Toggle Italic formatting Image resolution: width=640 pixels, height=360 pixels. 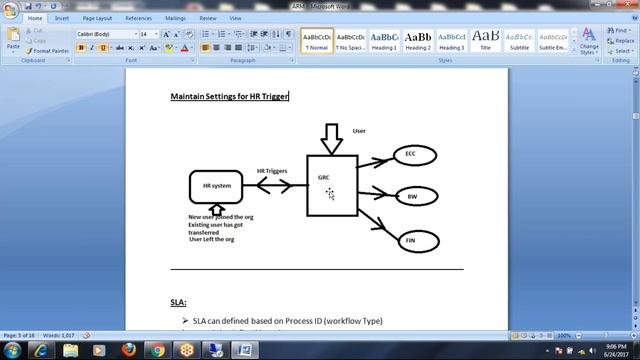pyautogui.click(x=92, y=48)
